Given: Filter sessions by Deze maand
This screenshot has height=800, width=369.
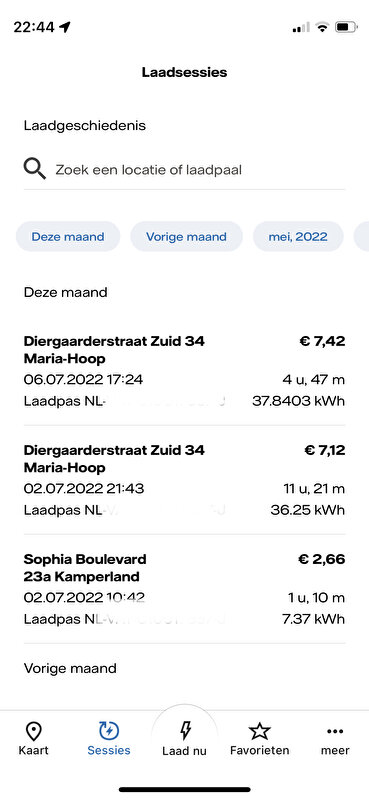Looking at the screenshot, I should click(68, 236).
